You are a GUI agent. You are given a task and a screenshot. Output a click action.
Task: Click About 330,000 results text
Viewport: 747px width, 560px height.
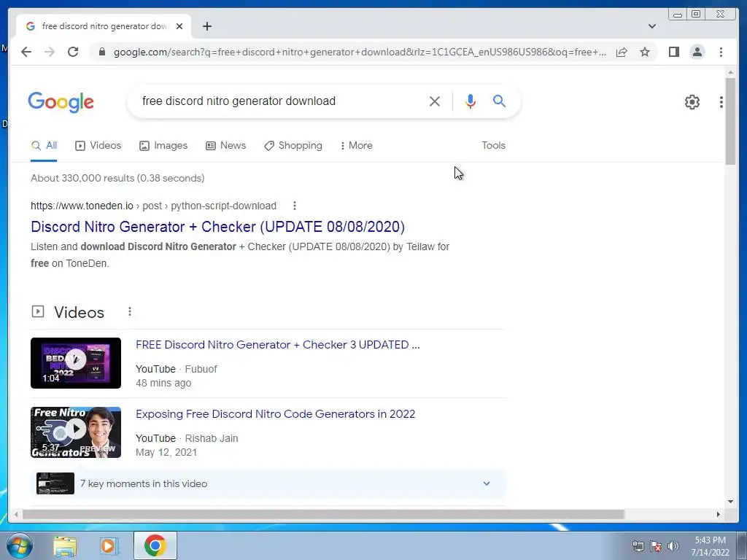click(x=117, y=178)
